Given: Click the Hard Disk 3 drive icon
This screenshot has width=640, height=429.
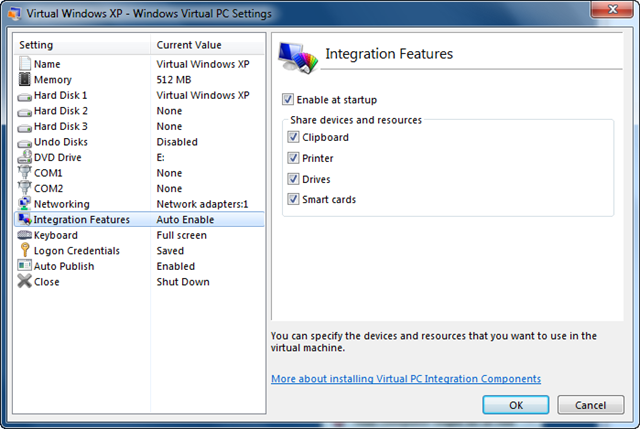Looking at the screenshot, I should (x=24, y=128).
